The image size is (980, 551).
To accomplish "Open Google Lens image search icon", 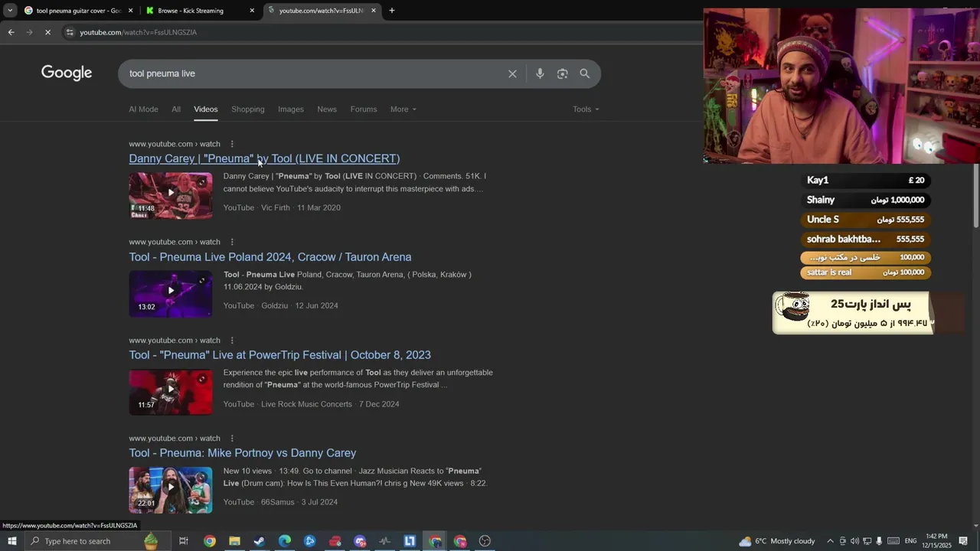I will tap(562, 73).
